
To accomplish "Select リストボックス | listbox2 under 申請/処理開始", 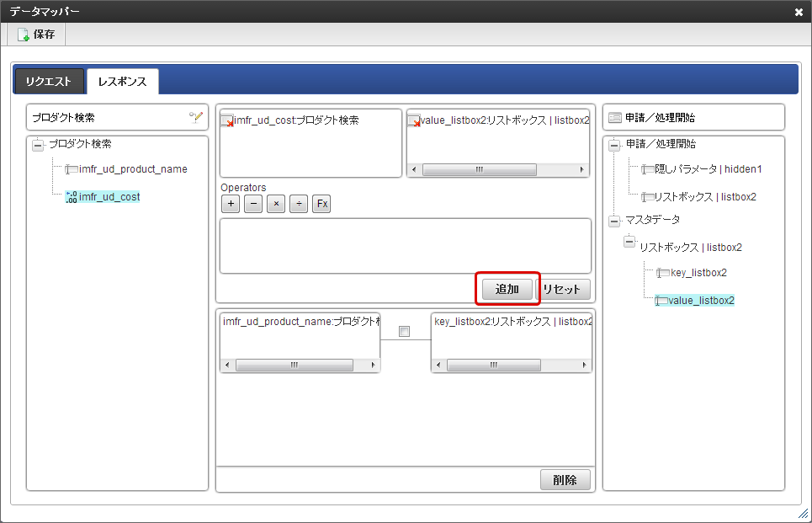I will [x=705, y=197].
